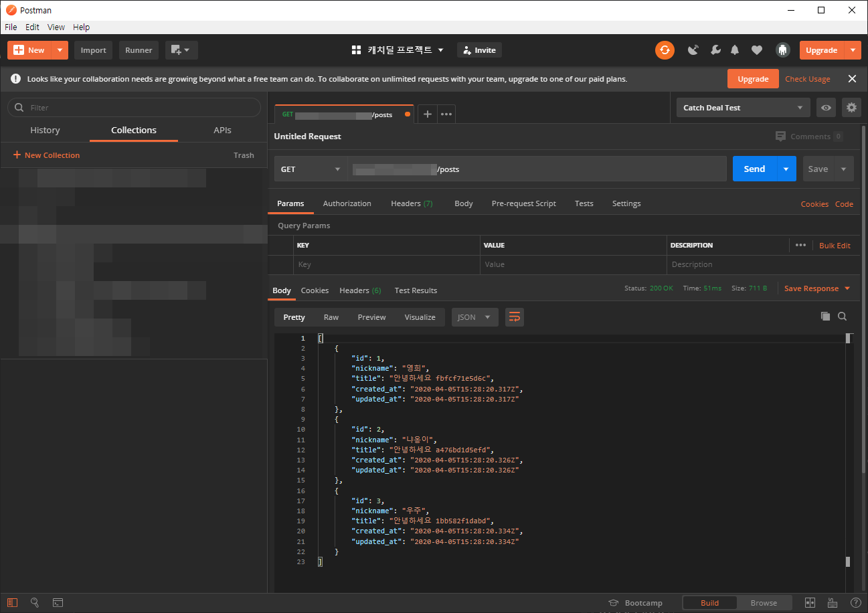Open the Authorization request tab
Image resolution: width=868 pixels, height=613 pixels.
click(347, 203)
